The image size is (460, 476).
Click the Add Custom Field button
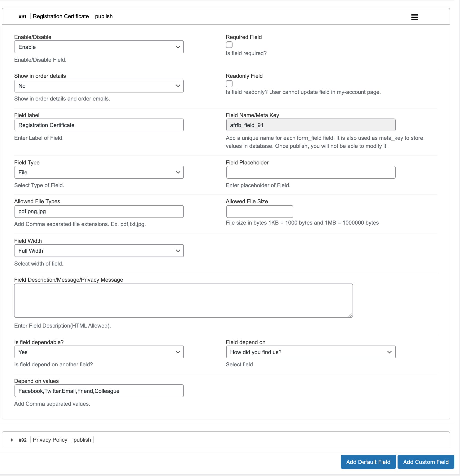point(426,462)
